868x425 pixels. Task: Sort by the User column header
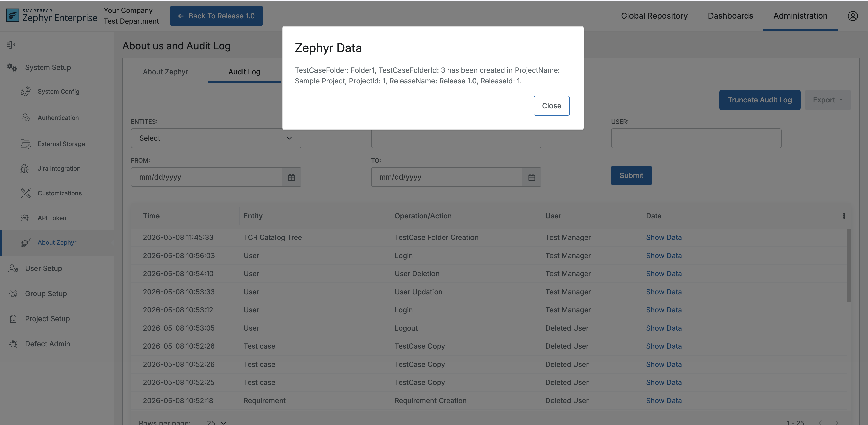553,216
